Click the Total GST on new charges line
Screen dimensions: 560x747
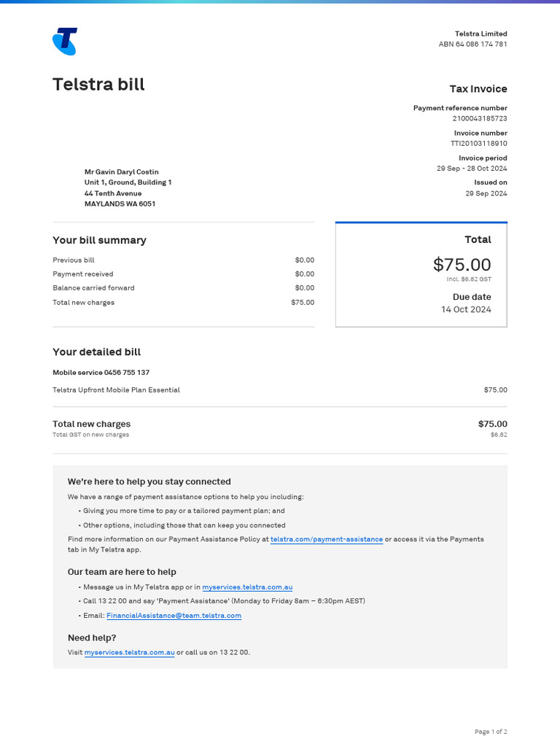click(x=90, y=435)
